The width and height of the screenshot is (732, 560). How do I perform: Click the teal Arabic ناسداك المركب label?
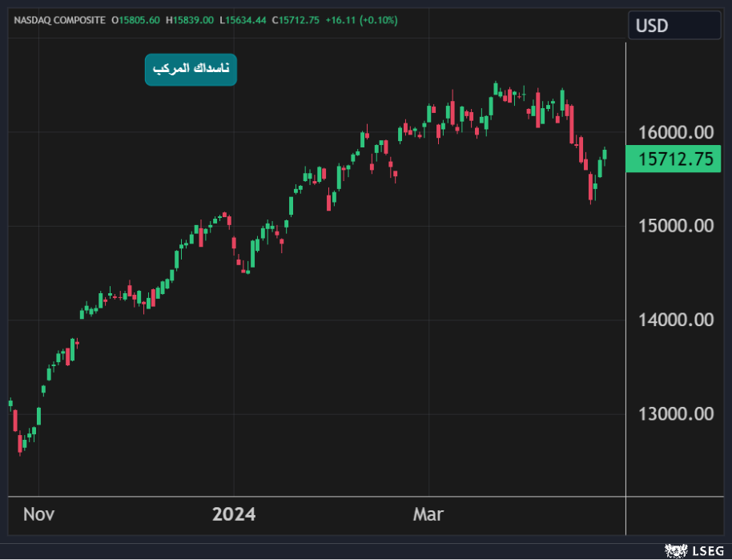point(191,70)
